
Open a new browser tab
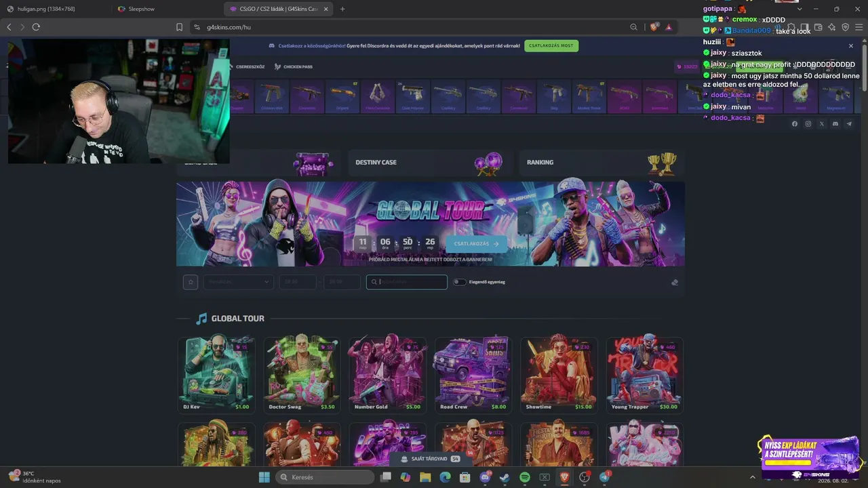click(x=342, y=9)
